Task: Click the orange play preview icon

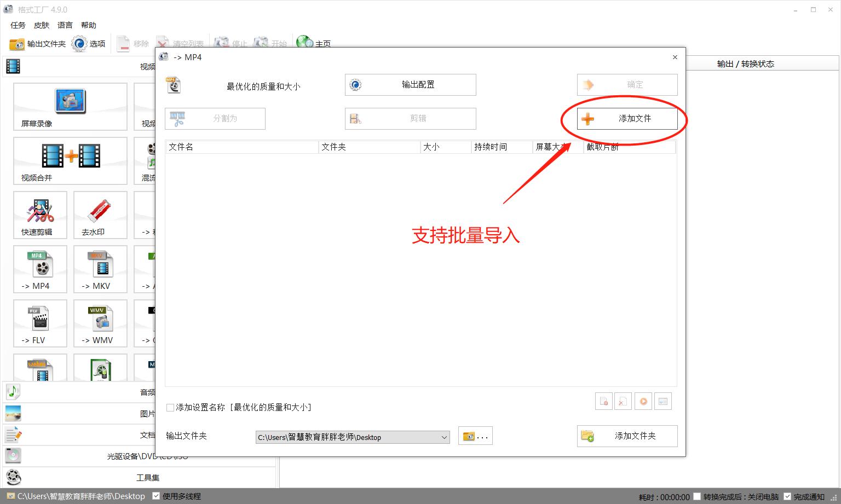Action: click(x=643, y=401)
